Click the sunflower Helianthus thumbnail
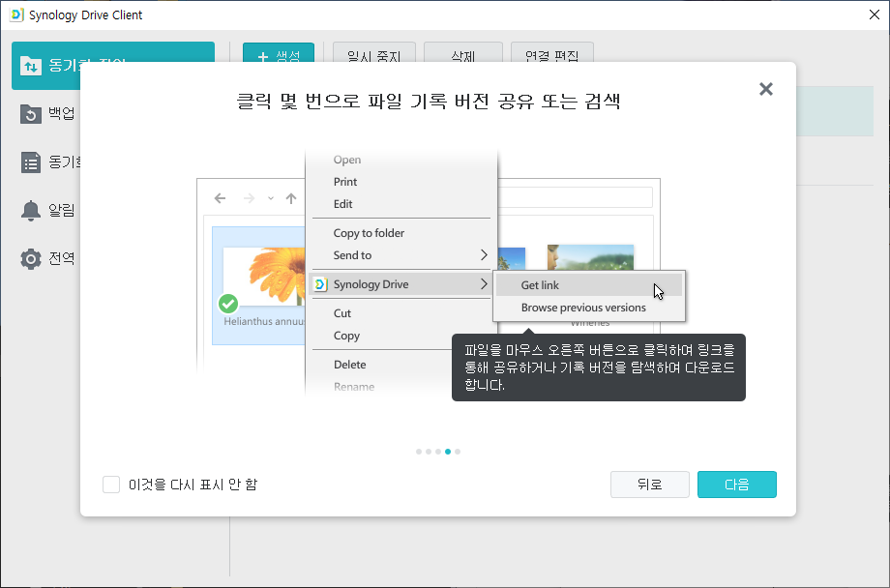The image size is (890, 588). 264,277
